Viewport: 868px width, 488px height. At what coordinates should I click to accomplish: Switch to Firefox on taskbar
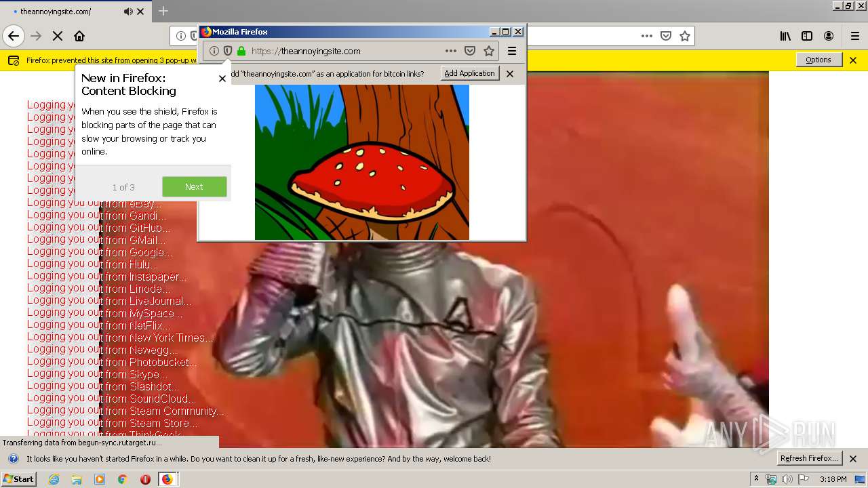pos(167,479)
